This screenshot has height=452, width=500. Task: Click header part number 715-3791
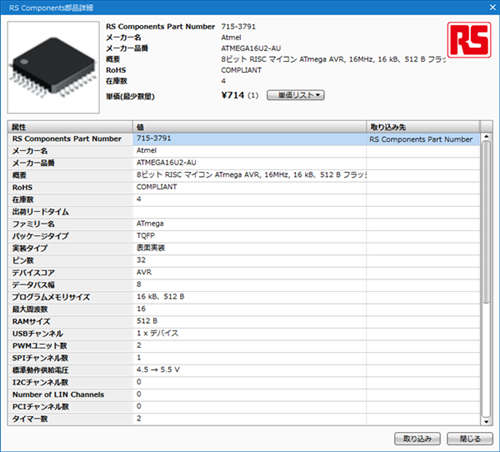(238, 27)
